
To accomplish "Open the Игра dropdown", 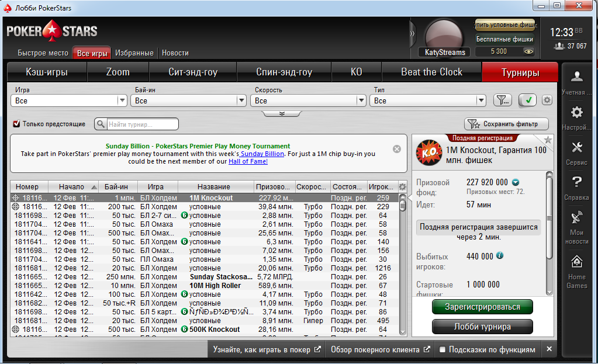I will (68, 100).
